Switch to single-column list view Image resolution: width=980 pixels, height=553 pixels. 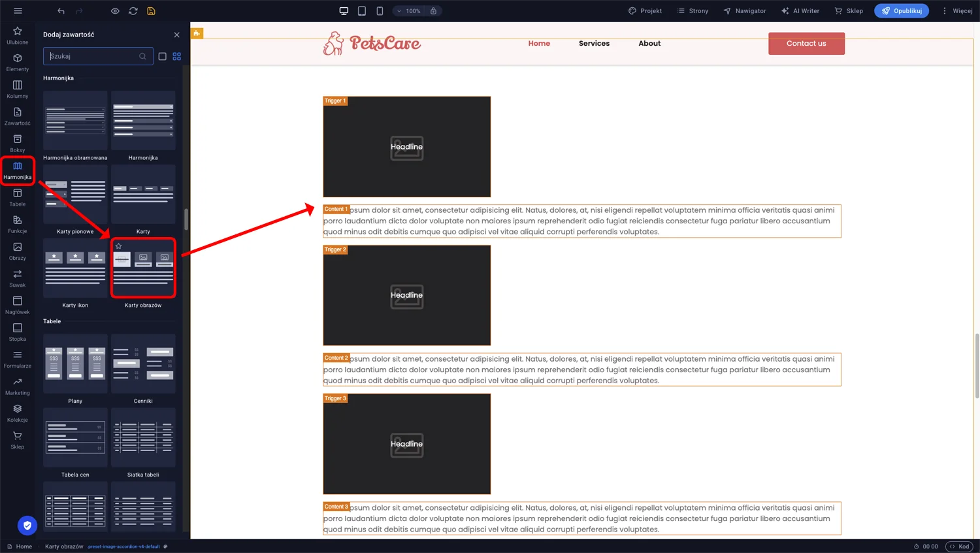tap(163, 57)
